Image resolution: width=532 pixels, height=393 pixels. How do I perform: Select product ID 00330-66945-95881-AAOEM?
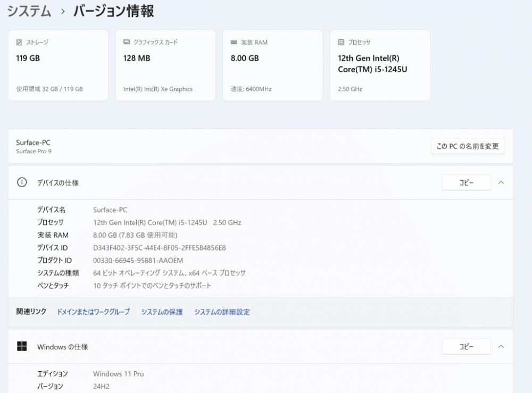click(x=138, y=261)
